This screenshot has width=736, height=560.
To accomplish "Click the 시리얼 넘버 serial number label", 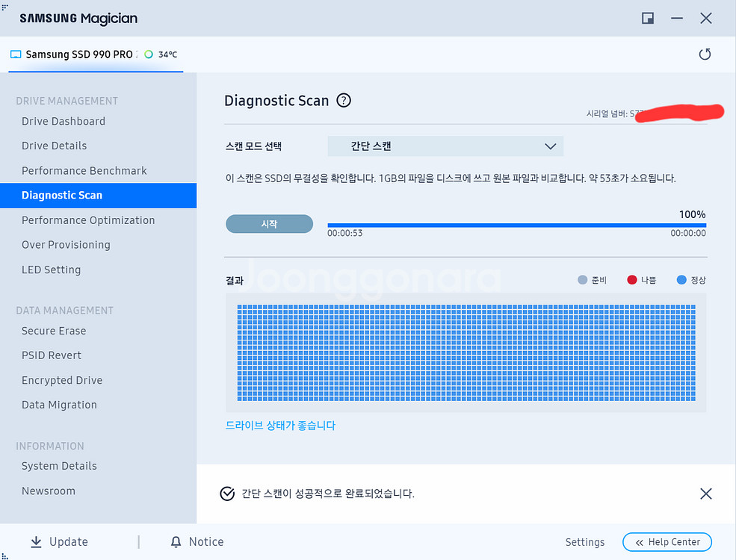I will [607, 113].
